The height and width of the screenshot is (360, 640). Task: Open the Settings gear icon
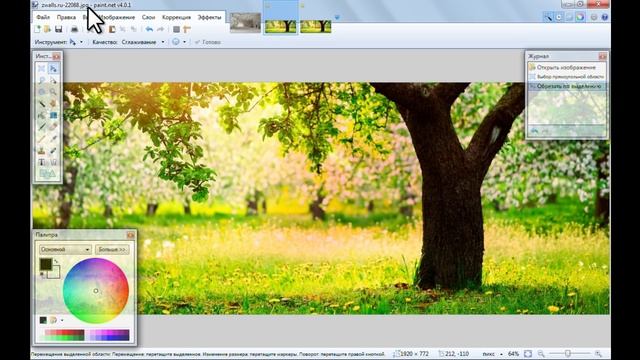pyautogui.click(x=594, y=17)
